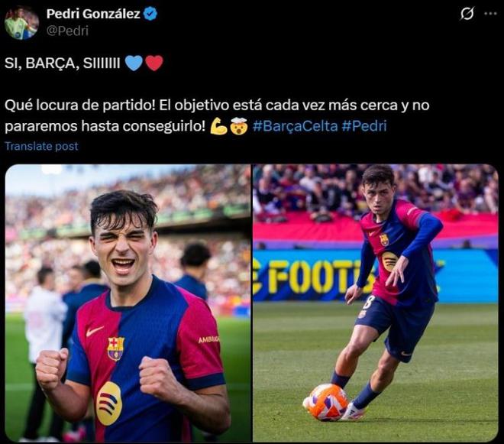The image size is (504, 444).
Task: Click the red heart emoji
Action: pos(154,63)
